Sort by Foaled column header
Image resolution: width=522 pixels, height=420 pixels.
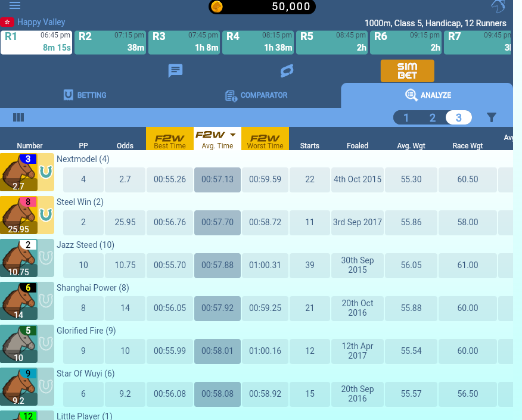(358, 146)
